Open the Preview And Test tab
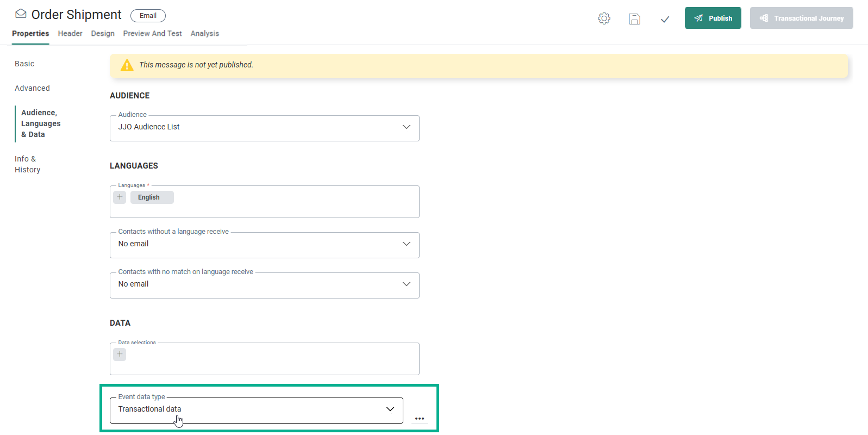868x435 pixels. tap(152, 34)
